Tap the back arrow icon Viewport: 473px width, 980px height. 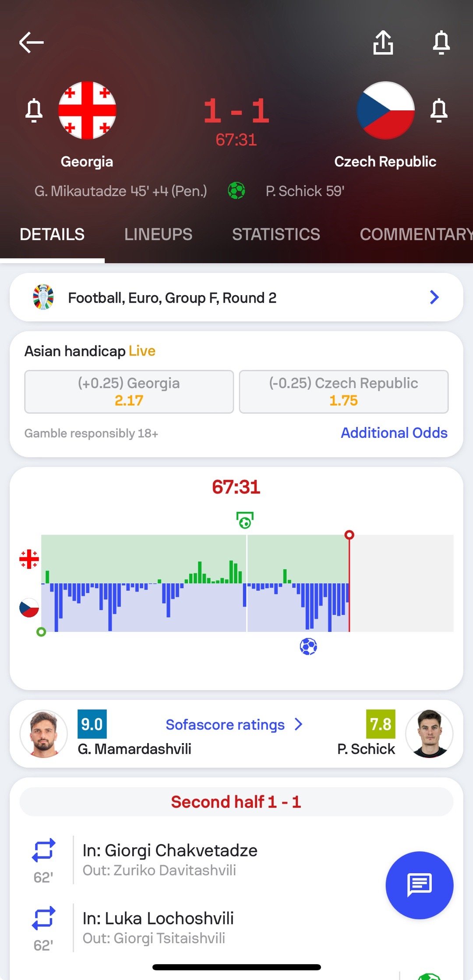[32, 42]
